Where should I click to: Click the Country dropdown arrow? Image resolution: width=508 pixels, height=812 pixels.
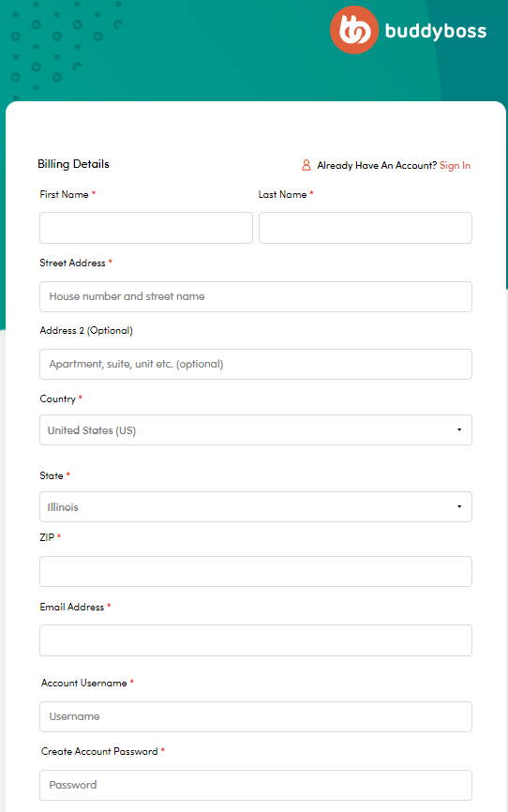(x=459, y=429)
